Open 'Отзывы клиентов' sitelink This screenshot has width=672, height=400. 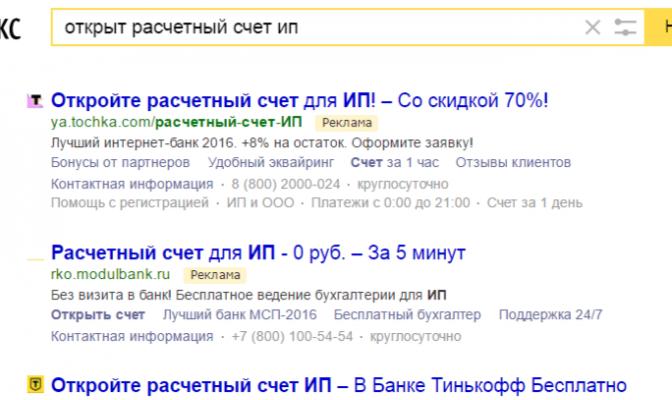coord(513,162)
